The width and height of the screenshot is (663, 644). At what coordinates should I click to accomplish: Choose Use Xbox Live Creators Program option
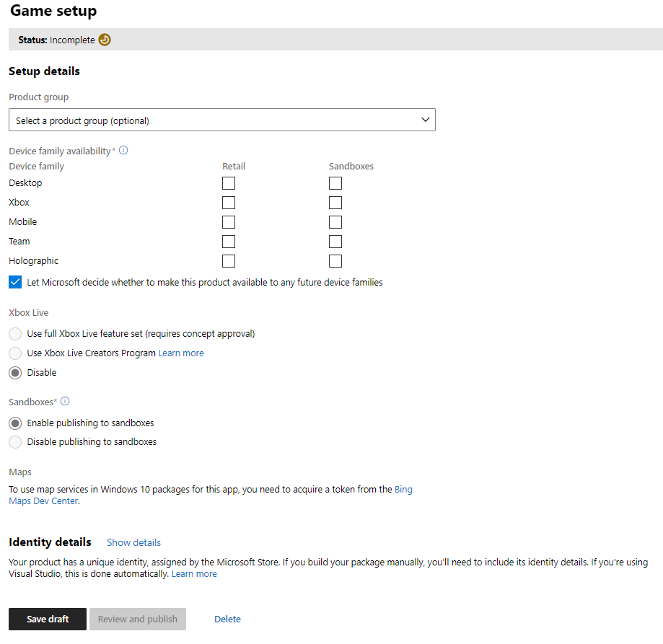pyautogui.click(x=15, y=353)
